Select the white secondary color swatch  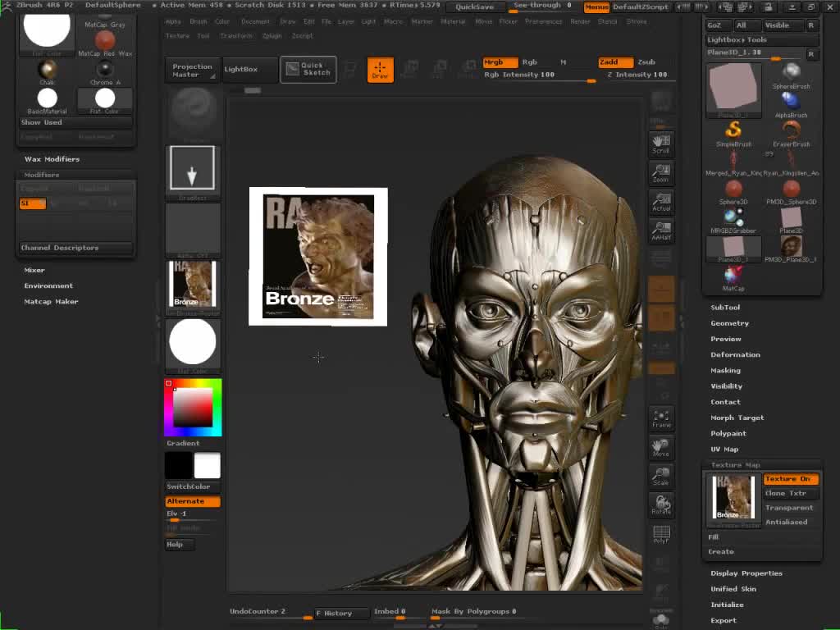click(x=207, y=465)
